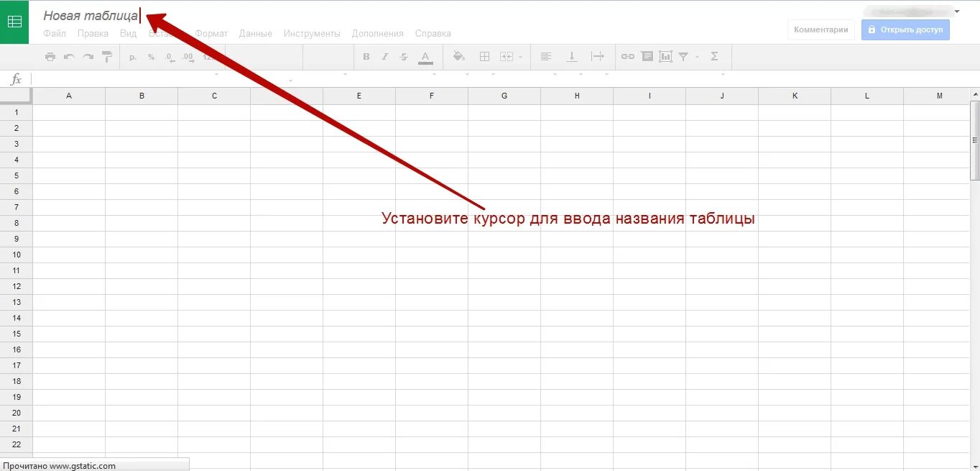Toggle strikethrough formatting
This screenshot has width=980, height=471.
[404, 57]
